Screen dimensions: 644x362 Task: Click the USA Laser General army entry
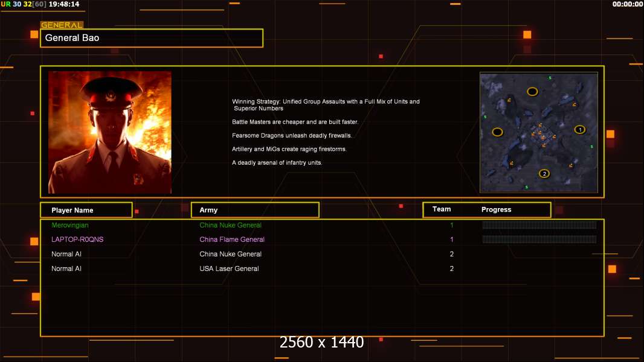click(x=229, y=268)
